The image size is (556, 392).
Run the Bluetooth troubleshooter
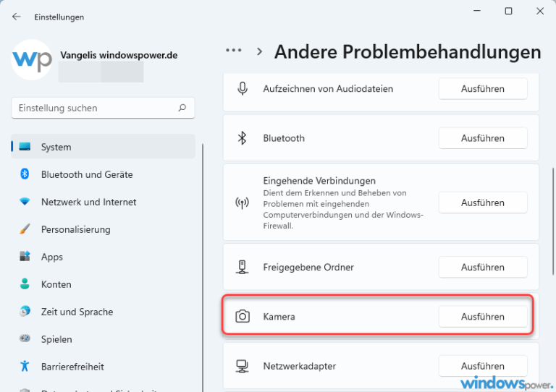(x=482, y=138)
